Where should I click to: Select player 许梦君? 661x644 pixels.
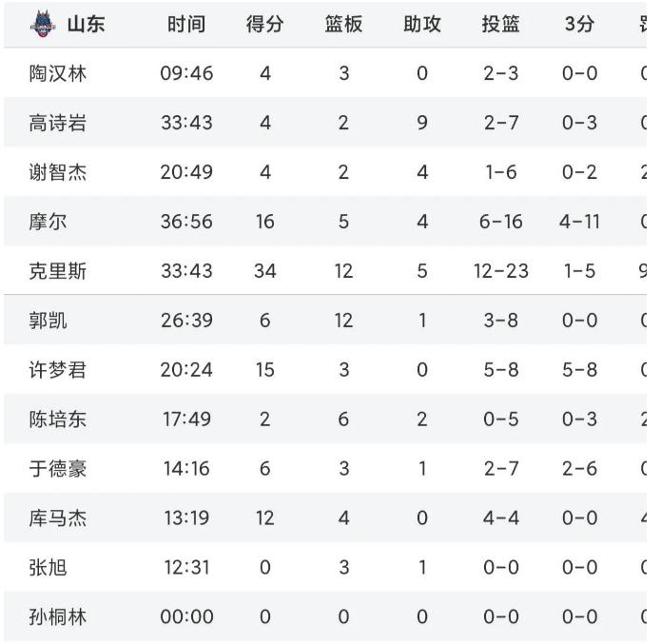click(x=58, y=369)
